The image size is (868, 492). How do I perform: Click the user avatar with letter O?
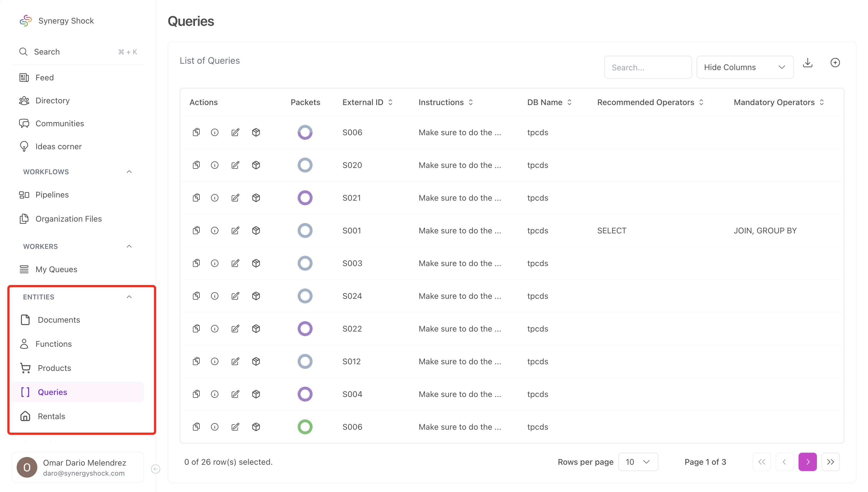(27, 467)
